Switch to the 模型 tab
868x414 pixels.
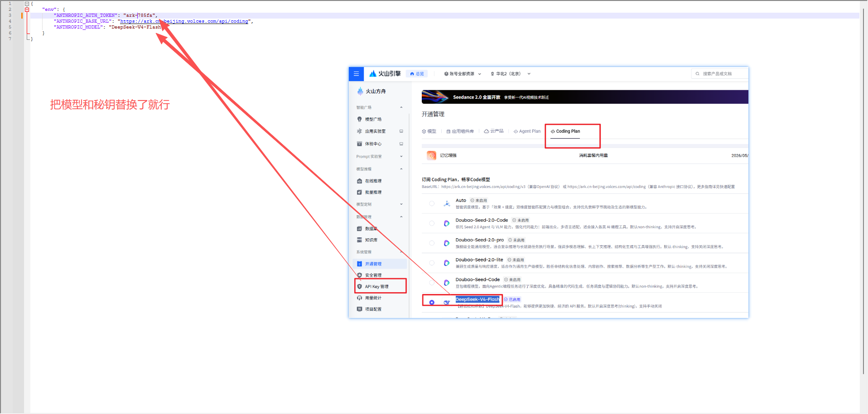(429, 131)
